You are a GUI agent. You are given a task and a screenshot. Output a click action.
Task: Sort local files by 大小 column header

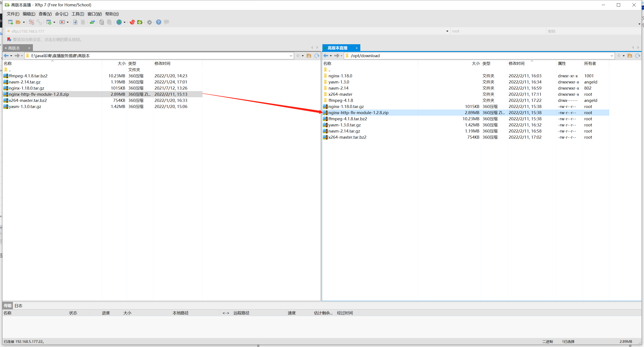tap(121, 64)
